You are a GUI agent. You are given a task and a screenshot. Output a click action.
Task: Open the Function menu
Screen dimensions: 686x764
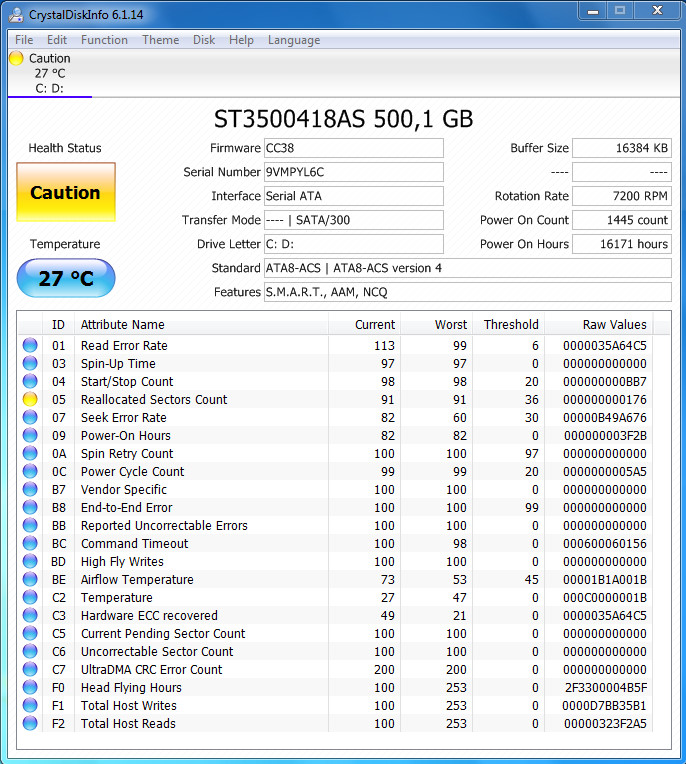click(x=104, y=40)
